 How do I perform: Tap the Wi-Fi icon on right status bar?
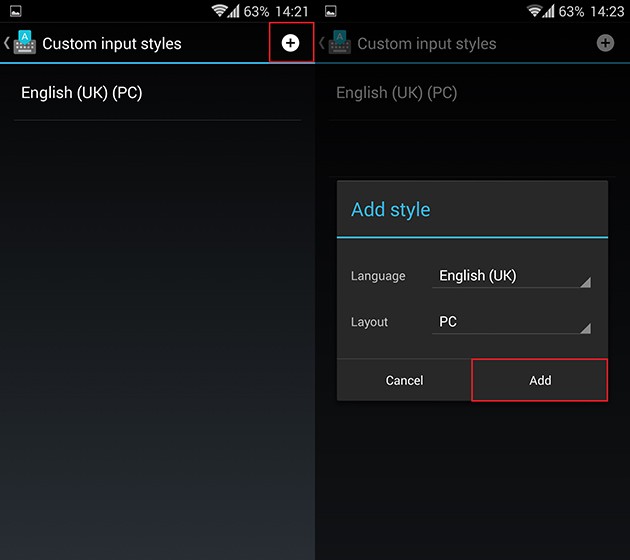point(534,10)
